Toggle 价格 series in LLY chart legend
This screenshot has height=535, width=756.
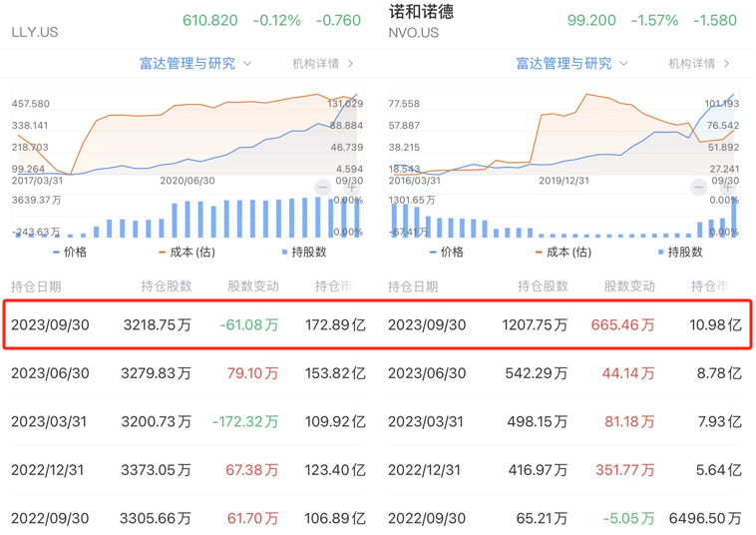(68, 253)
